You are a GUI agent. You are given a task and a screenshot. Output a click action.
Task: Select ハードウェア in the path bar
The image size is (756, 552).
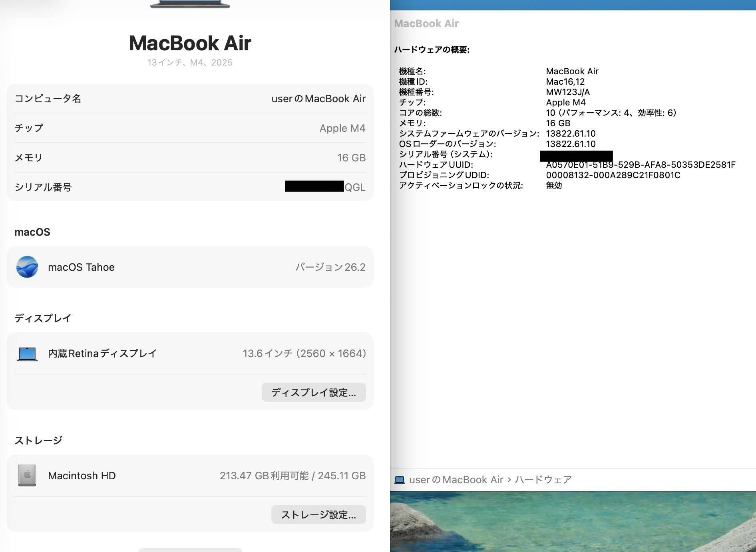543,480
